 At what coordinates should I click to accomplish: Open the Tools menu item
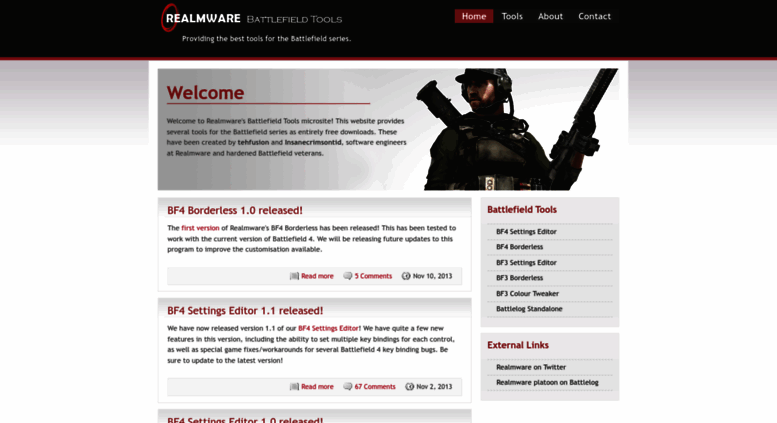[512, 16]
